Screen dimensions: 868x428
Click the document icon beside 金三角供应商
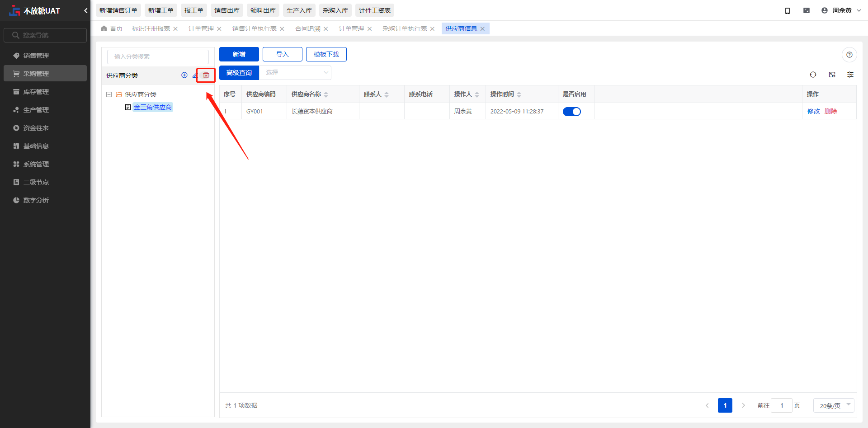coord(128,107)
